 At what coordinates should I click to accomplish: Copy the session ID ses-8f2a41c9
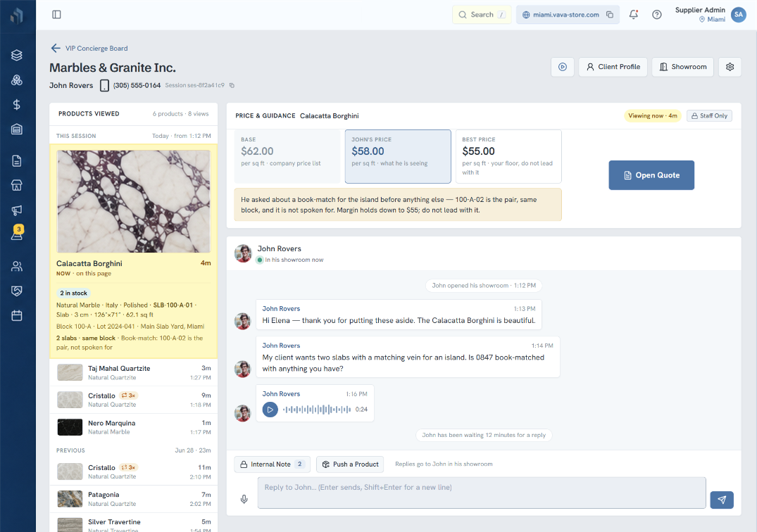(x=232, y=85)
